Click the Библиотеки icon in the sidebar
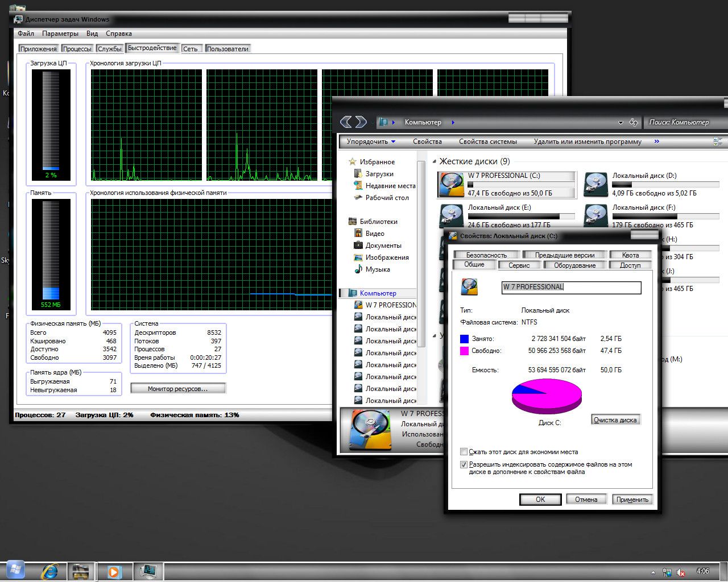The width and height of the screenshot is (728, 582). tap(353, 222)
